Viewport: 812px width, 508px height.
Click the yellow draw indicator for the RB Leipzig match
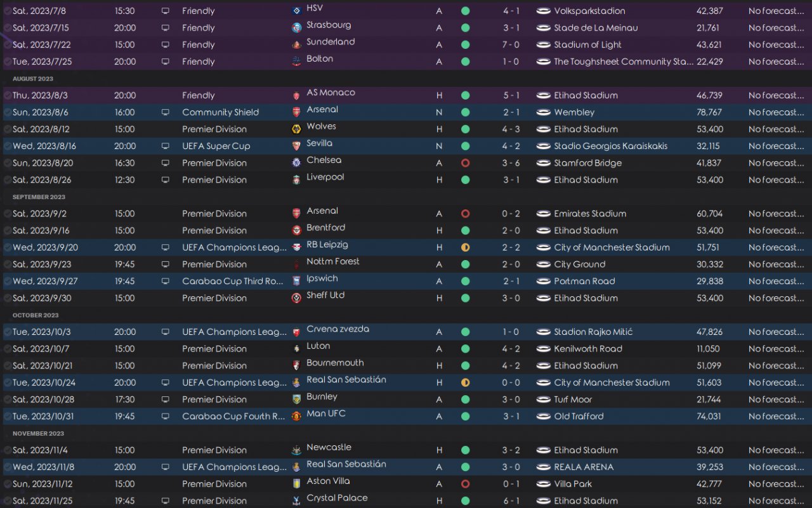point(465,247)
